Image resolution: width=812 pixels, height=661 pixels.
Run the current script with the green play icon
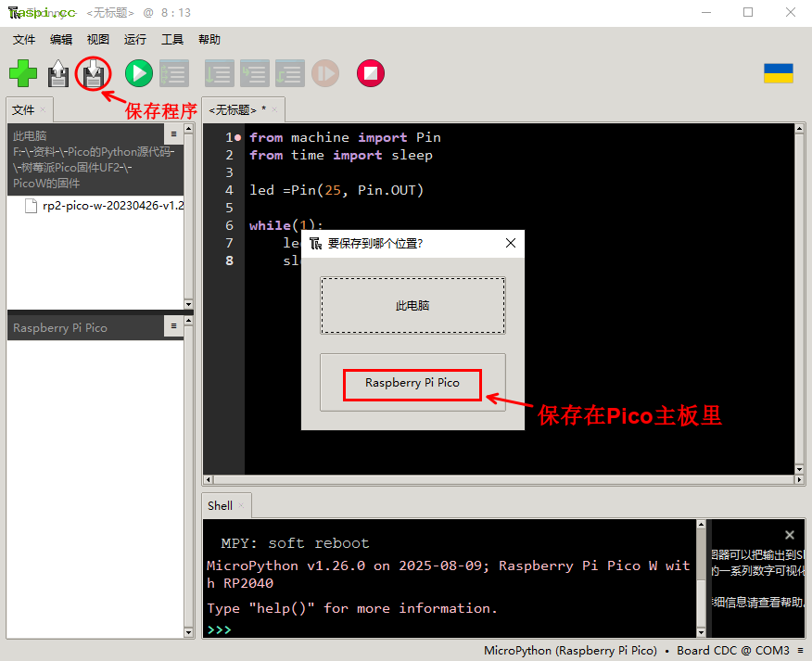(138, 73)
